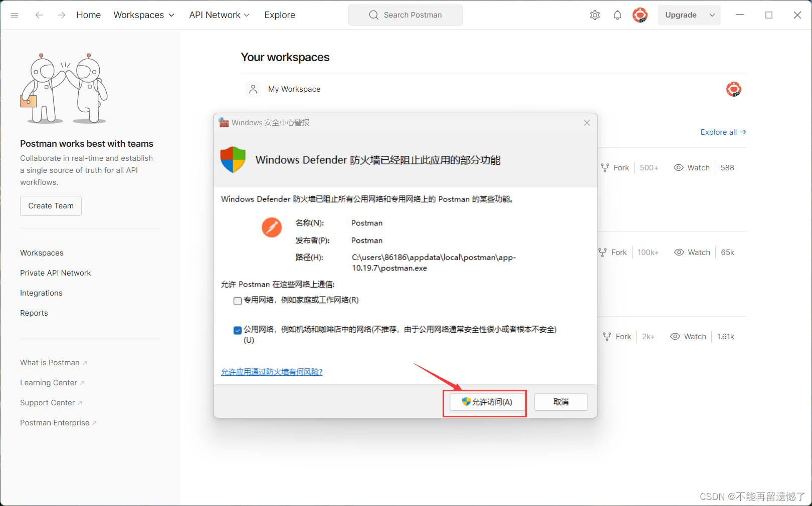
Task: Click the 1.61k watch count
Action: (725, 337)
